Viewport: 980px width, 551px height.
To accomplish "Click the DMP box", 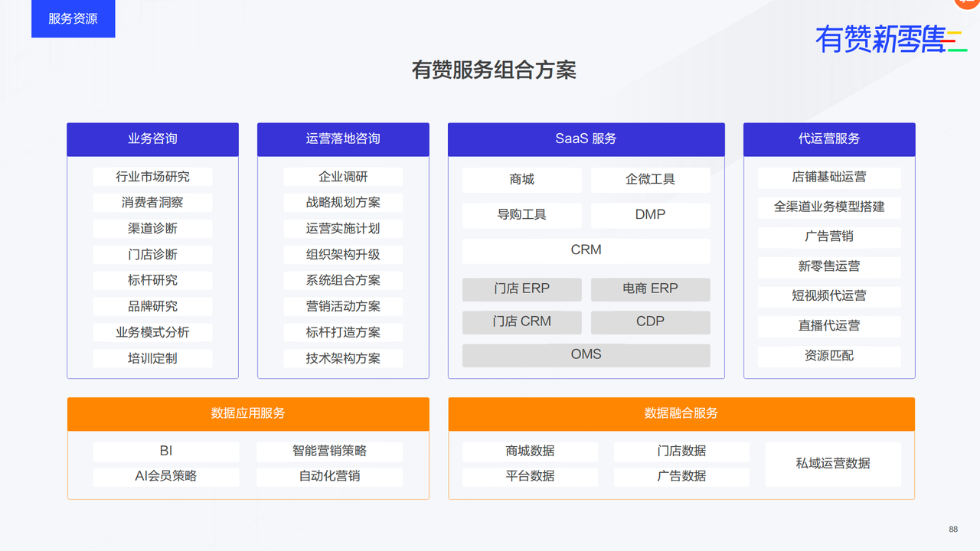I will (x=650, y=215).
